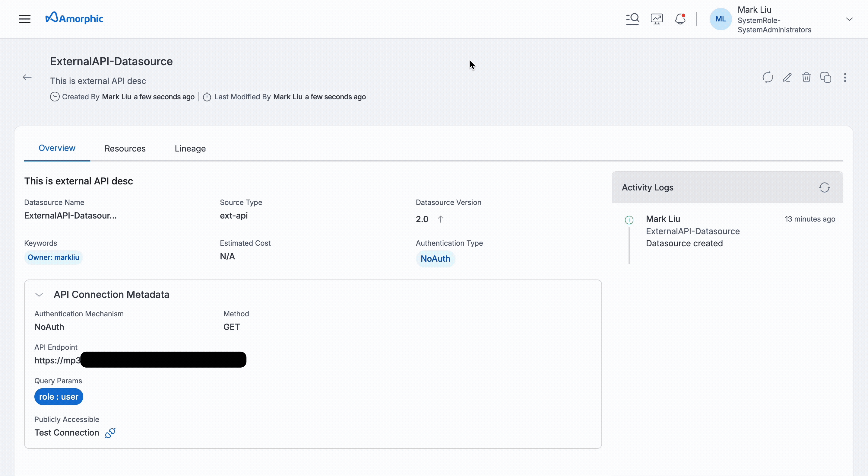Open the monitoring dashboard icon
The image size is (868, 476).
pos(656,19)
